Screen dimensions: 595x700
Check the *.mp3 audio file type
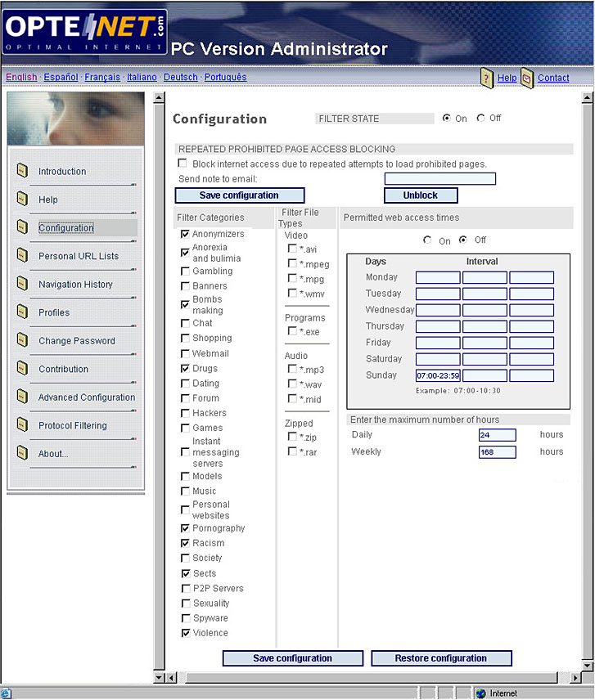point(292,369)
